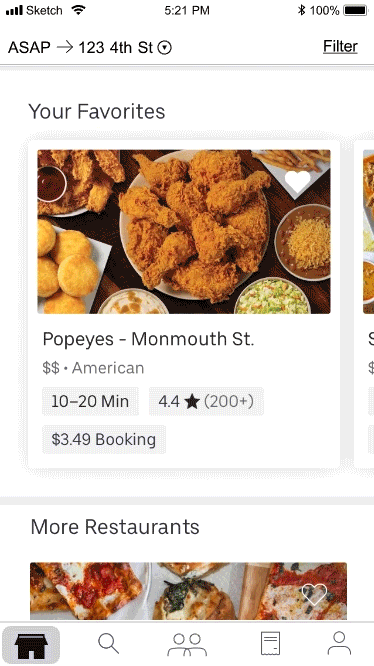Tap the $3.49 Booking fee badge

(x=104, y=439)
